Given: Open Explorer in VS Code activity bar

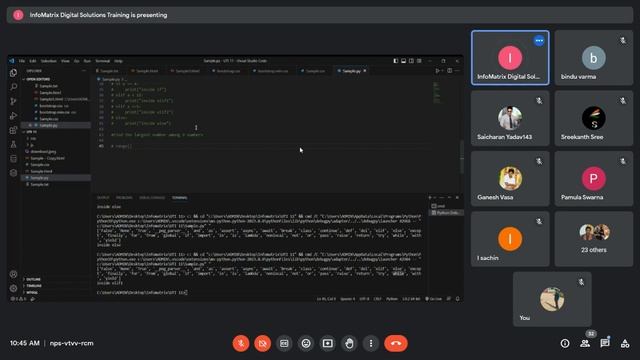Looking at the screenshot, I should click(x=13, y=73).
